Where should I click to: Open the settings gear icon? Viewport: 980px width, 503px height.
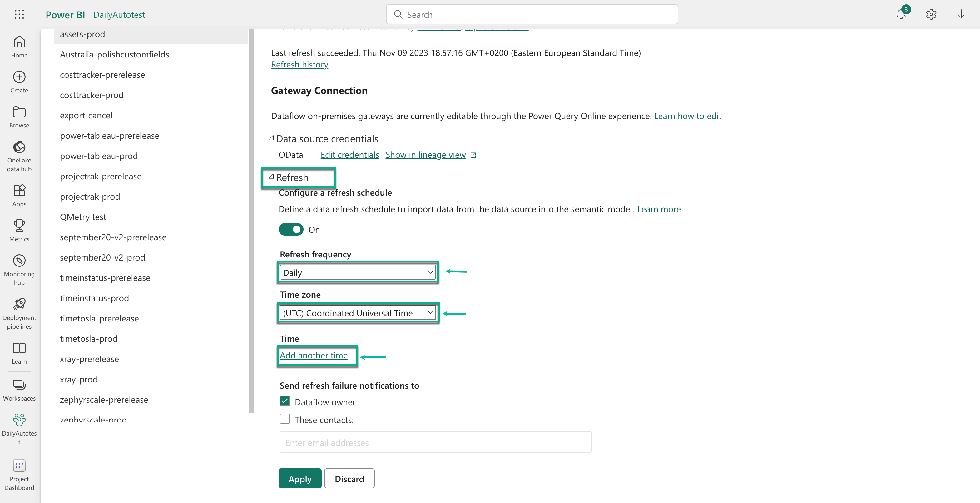[x=931, y=14]
